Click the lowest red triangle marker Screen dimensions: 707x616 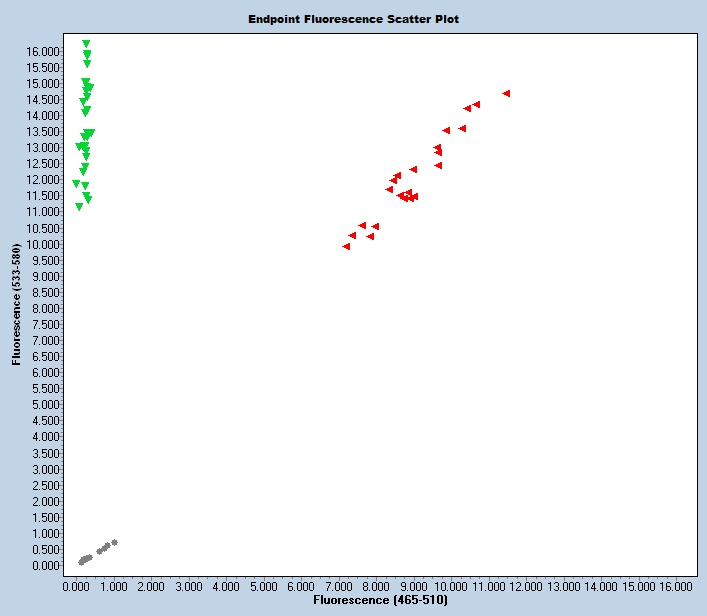coord(346,246)
